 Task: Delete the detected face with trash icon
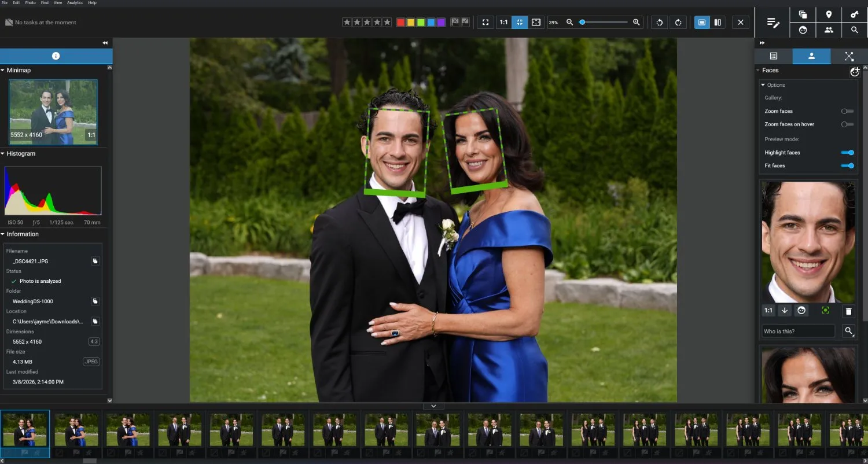[848, 311]
